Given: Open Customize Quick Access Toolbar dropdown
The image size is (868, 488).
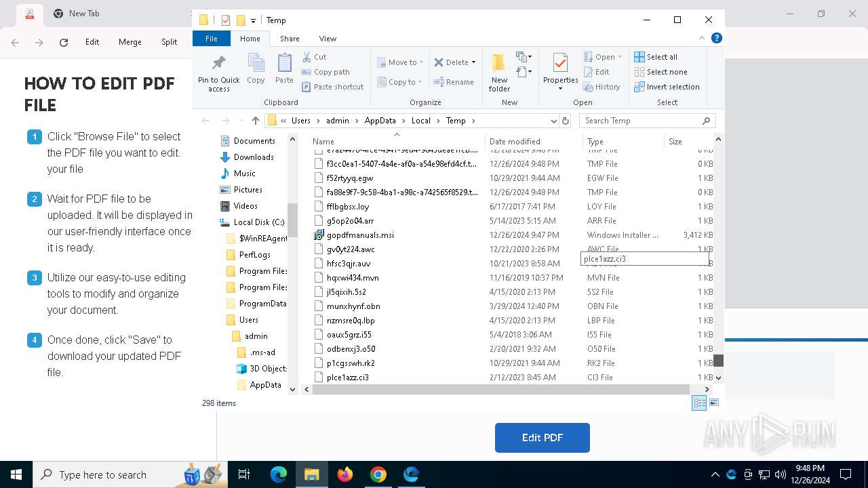Looking at the screenshot, I should click(x=254, y=20).
